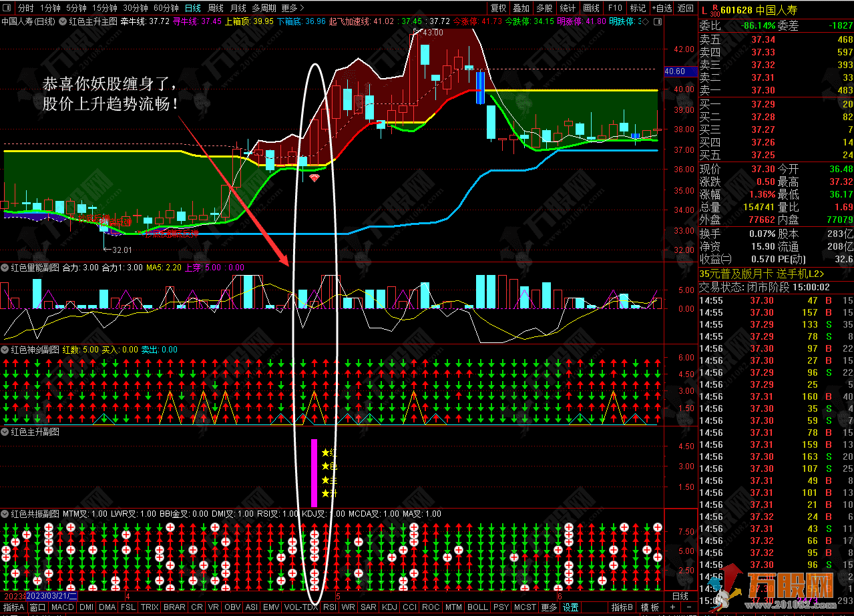Open the 统计 statistics tool
Viewport: 854px width, 616px height.
tap(568, 8)
